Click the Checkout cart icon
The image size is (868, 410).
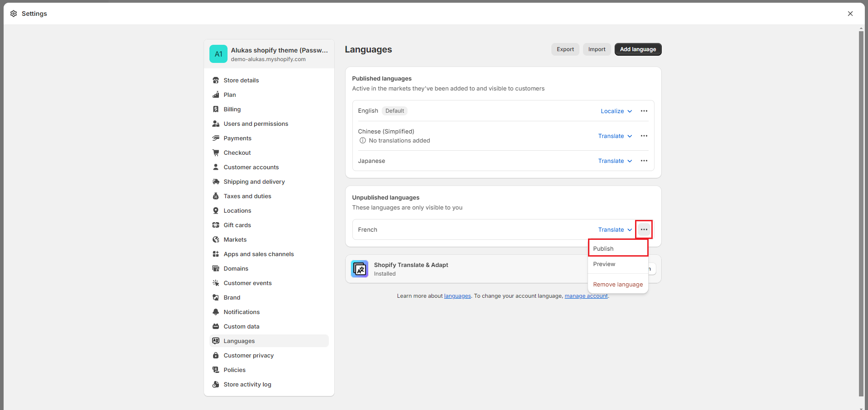216,153
